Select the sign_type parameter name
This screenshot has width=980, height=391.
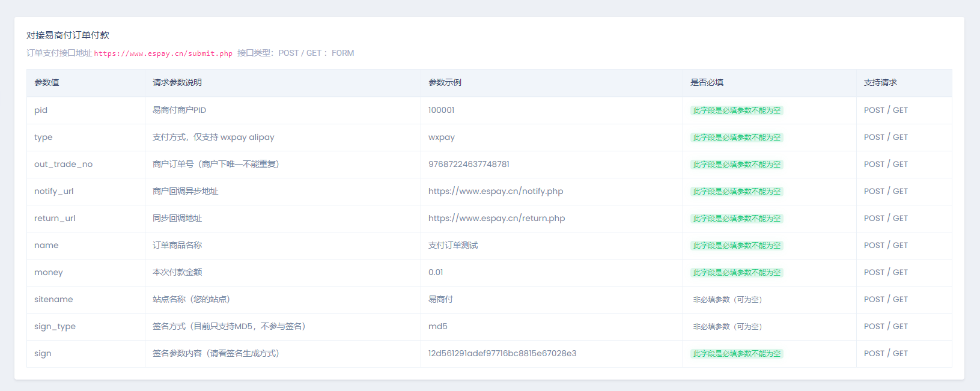click(x=55, y=326)
